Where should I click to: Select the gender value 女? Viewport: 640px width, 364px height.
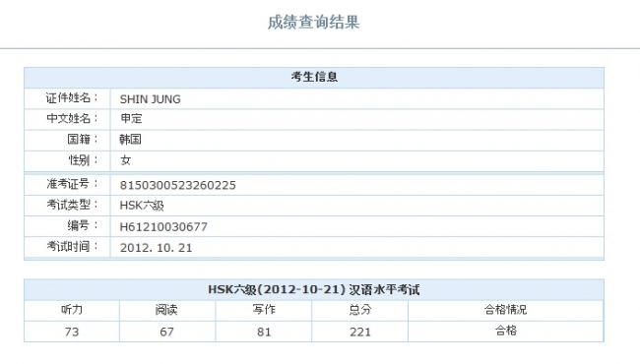coord(125,160)
